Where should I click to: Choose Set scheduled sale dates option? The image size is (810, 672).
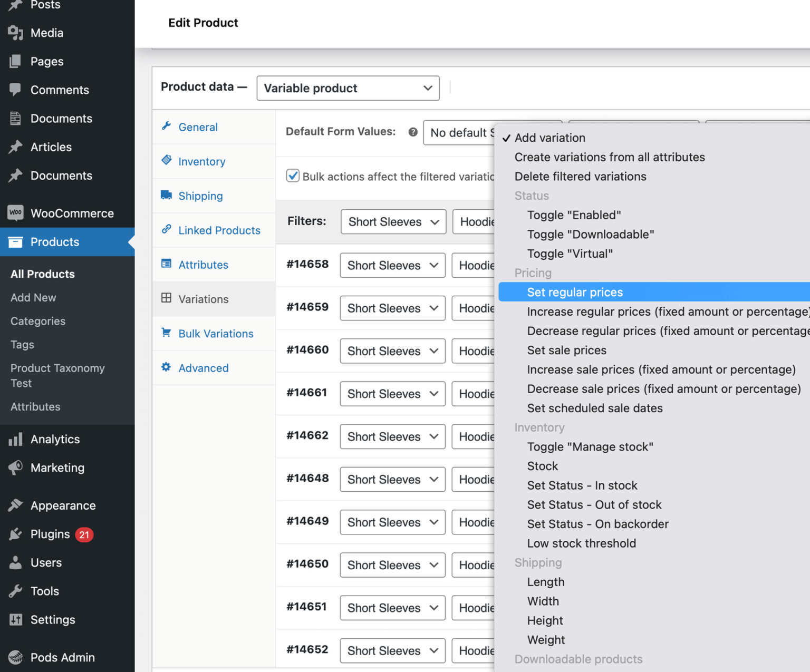pyautogui.click(x=595, y=408)
